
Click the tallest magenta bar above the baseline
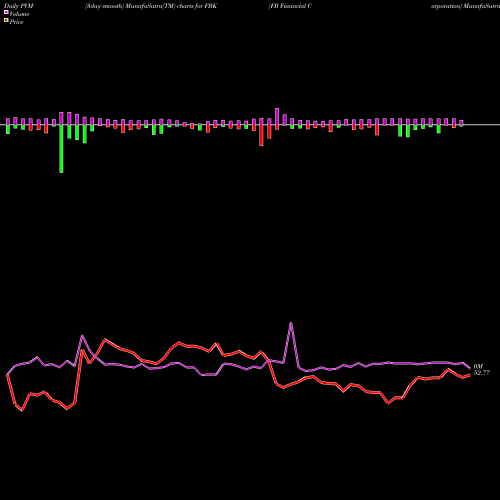[277, 116]
